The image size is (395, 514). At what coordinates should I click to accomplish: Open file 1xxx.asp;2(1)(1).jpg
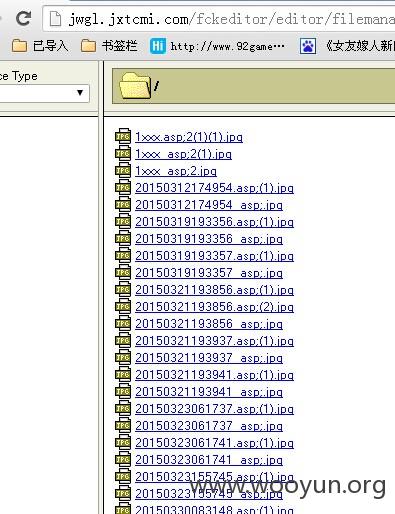click(x=189, y=137)
